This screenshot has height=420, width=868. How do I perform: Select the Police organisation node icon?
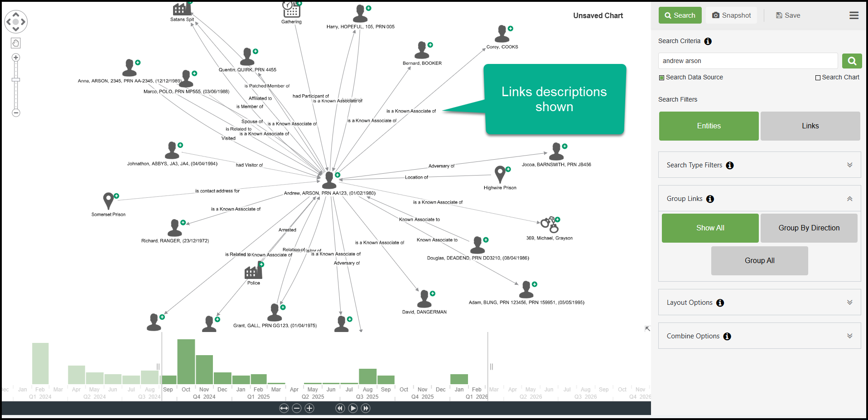pyautogui.click(x=253, y=272)
